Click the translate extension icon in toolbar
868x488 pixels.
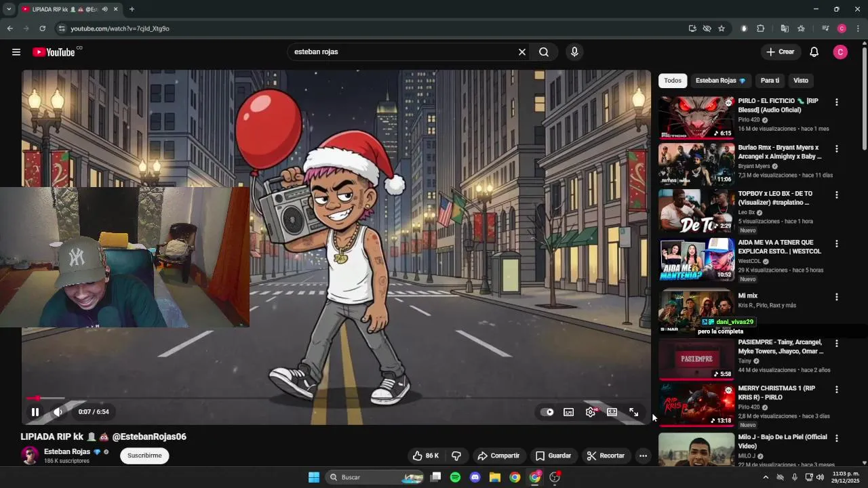click(785, 28)
